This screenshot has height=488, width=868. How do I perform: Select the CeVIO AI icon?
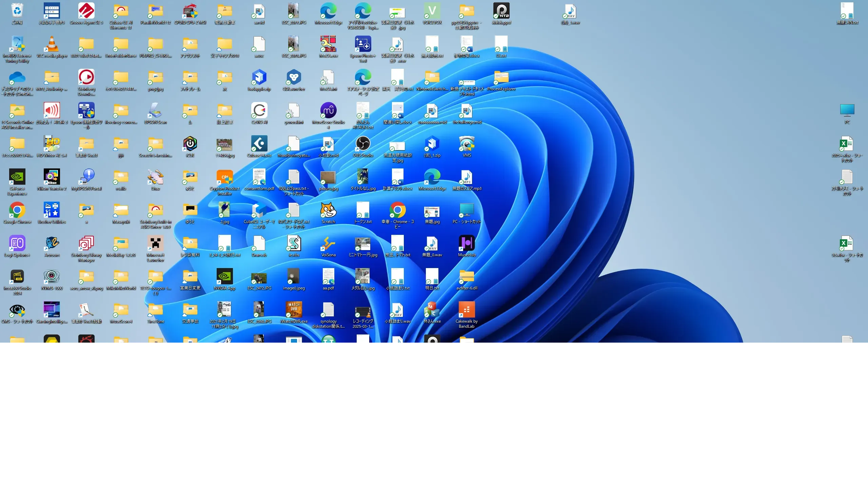tap(259, 110)
